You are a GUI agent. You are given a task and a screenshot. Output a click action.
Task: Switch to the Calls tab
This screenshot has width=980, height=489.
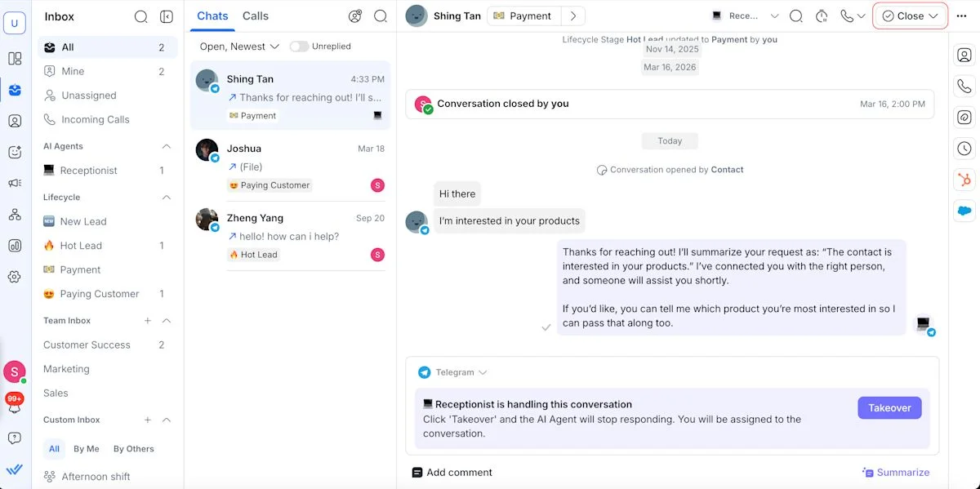coord(256,16)
